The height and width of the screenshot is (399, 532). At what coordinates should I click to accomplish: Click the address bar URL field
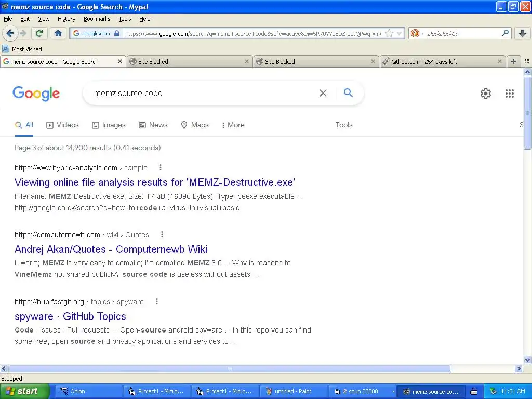(x=253, y=33)
